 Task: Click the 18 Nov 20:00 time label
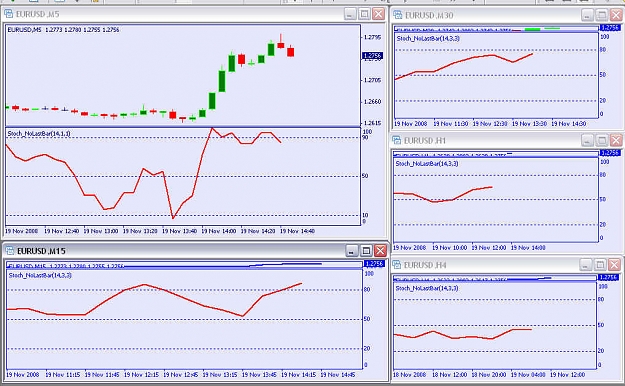tap(489, 374)
